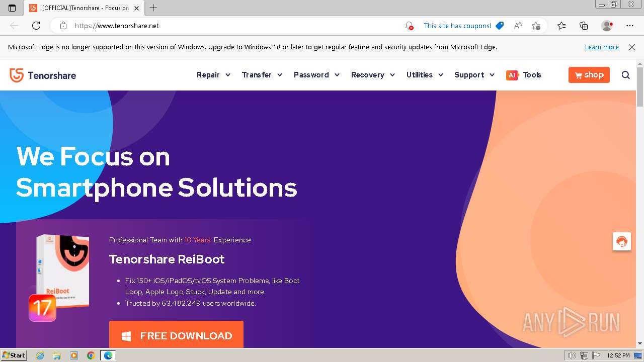Click the network tray icon
The height and width of the screenshot is (362, 644).
click(x=584, y=355)
